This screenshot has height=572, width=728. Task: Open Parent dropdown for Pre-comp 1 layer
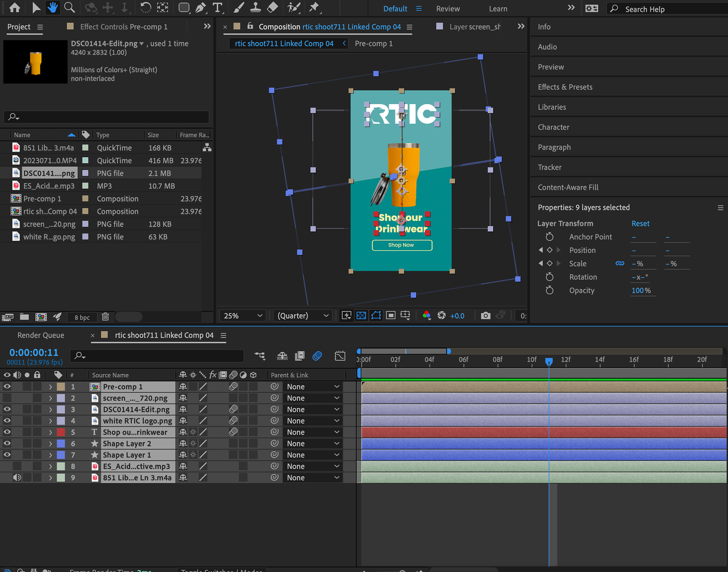tap(313, 387)
